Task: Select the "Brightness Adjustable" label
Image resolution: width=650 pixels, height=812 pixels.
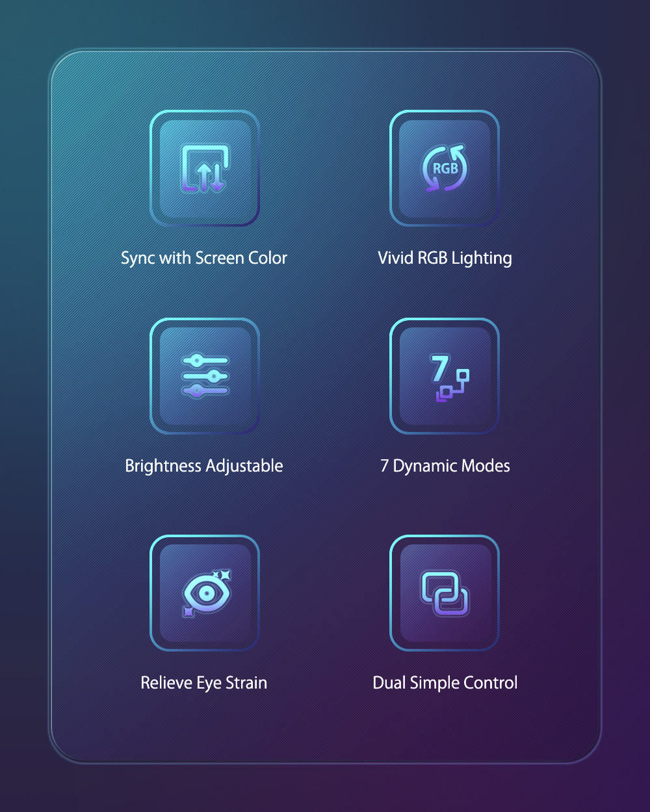Action: click(204, 466)
